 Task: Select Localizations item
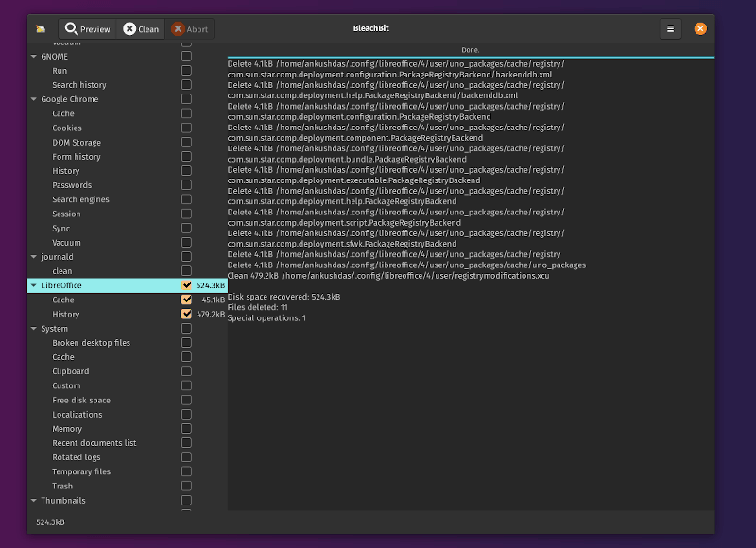coord(77,415)
